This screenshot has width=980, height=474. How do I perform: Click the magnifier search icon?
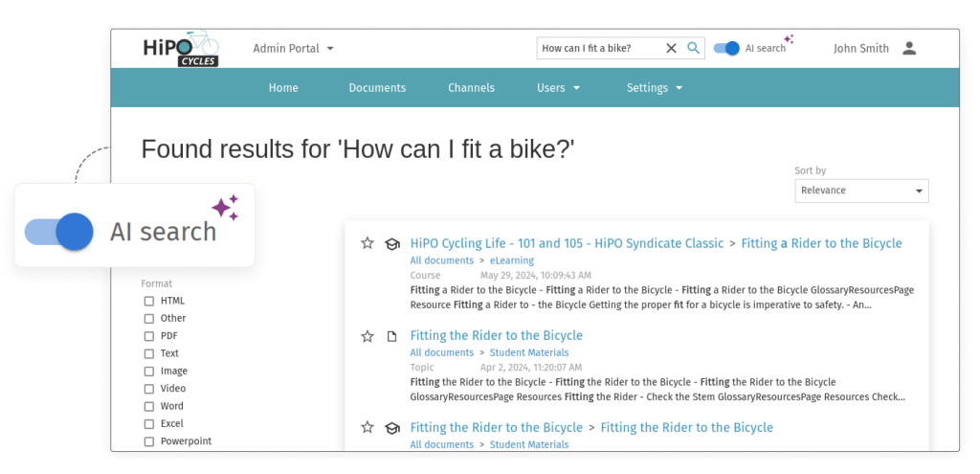pos(694,48)
